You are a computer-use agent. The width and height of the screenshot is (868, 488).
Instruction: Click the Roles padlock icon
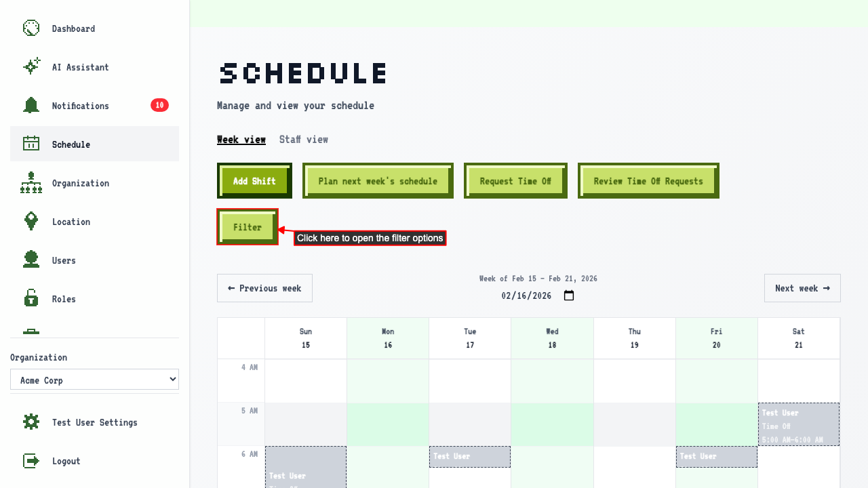pos(31,298)
